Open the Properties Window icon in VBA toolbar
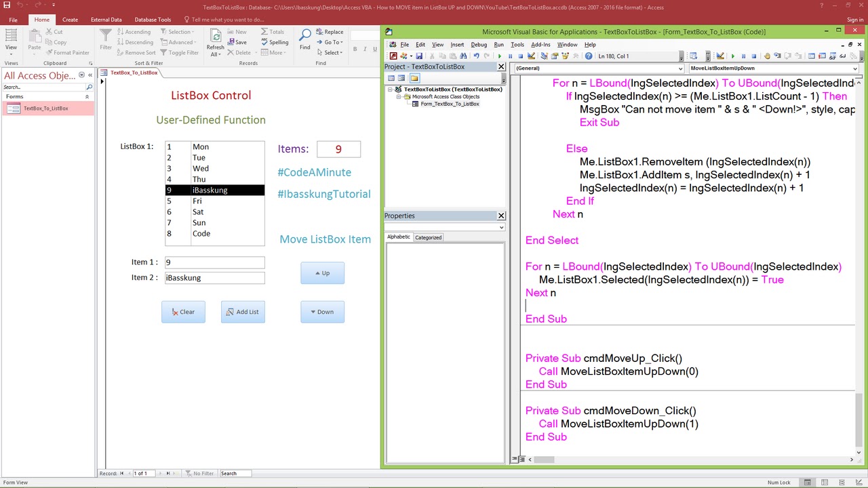Screen dimensions: 868x488 (555, 56)
